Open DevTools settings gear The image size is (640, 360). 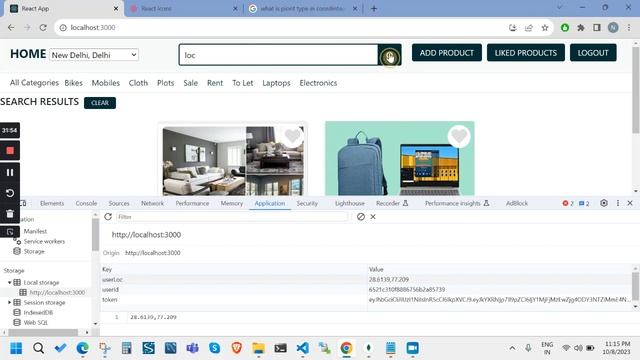[604, 203]
